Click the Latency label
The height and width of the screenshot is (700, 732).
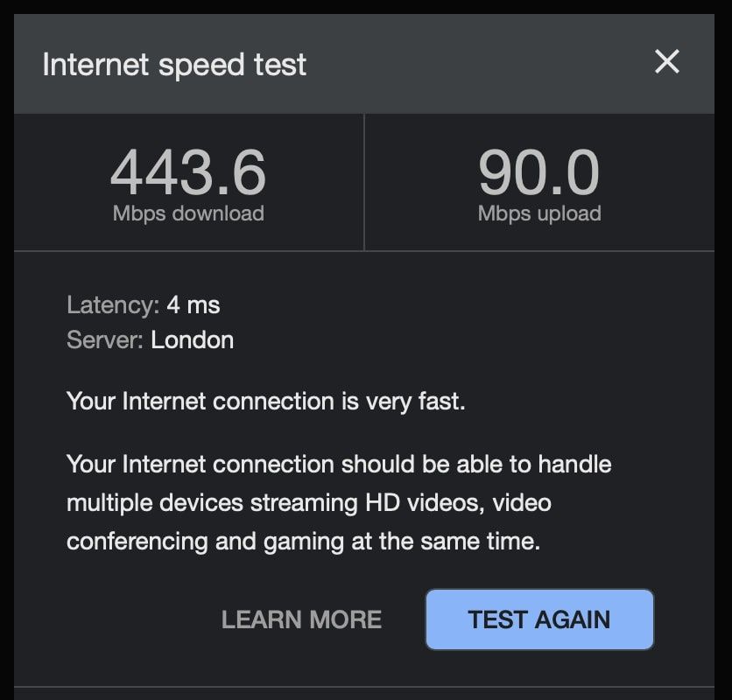click(113, 305)
